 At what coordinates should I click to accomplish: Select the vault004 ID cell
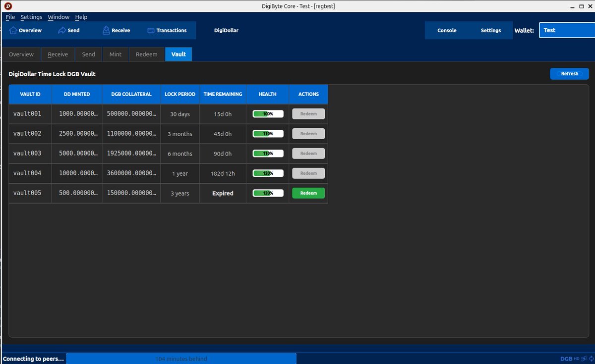point(30,173)
